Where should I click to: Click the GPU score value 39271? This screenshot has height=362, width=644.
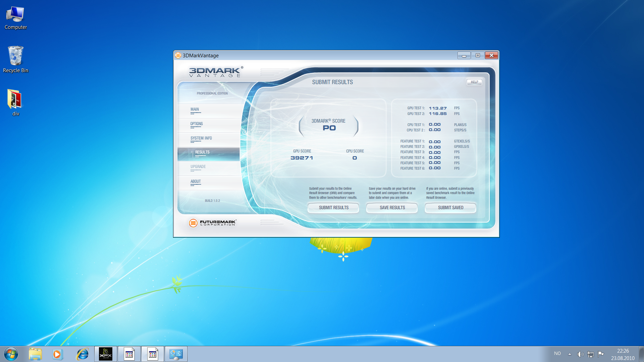pyautogui.click(x=302, y=158)
